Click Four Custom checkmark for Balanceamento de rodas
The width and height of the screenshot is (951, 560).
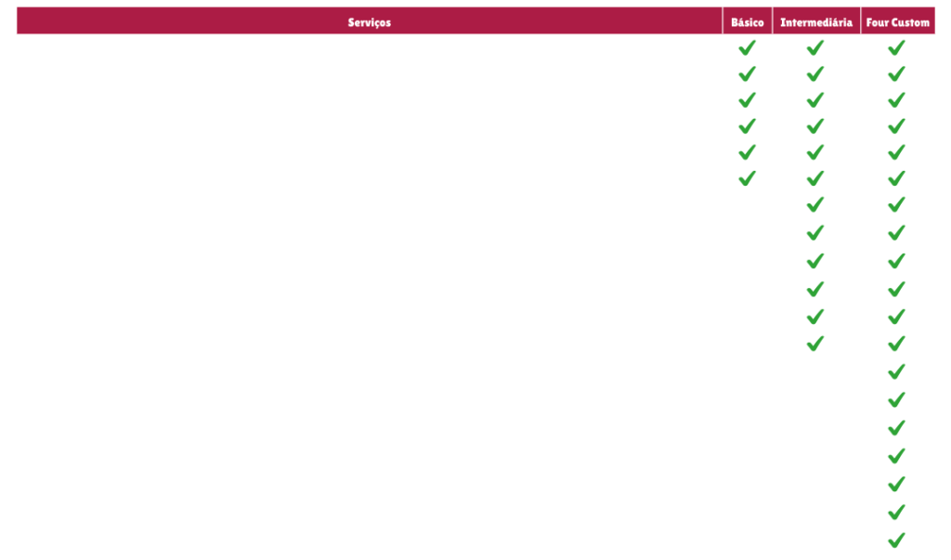(x=895, y=401)
